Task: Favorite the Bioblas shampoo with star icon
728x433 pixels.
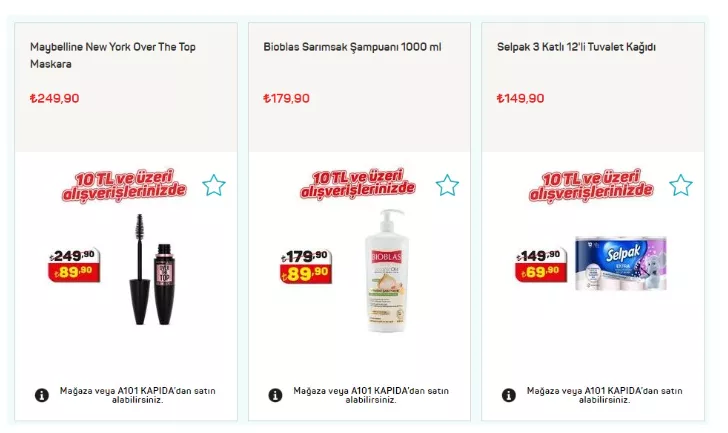Action: [448, 186]
